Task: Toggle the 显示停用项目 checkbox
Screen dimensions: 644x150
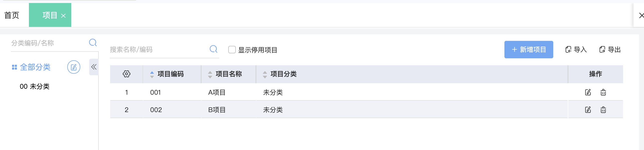Action: tap(232, 50)
